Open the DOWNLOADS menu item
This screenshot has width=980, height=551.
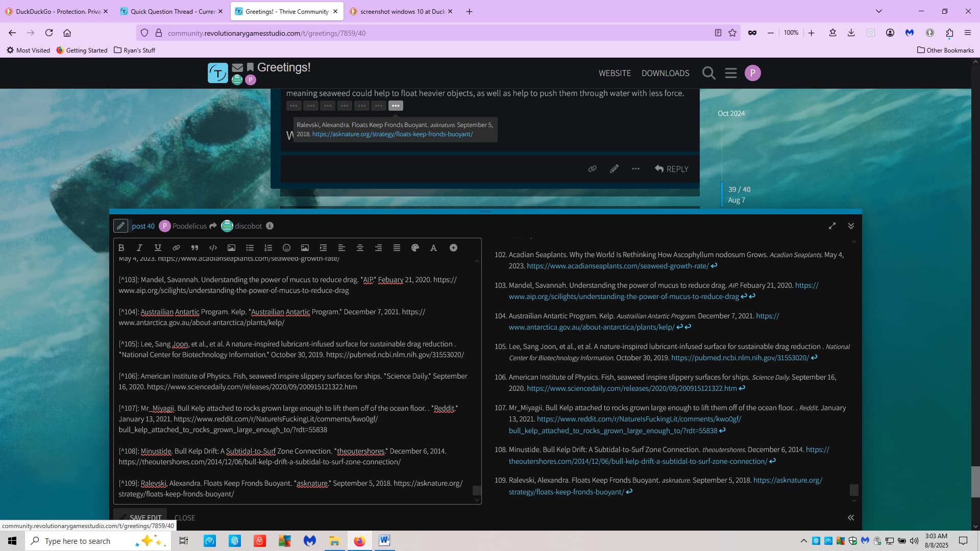point(665,73)
